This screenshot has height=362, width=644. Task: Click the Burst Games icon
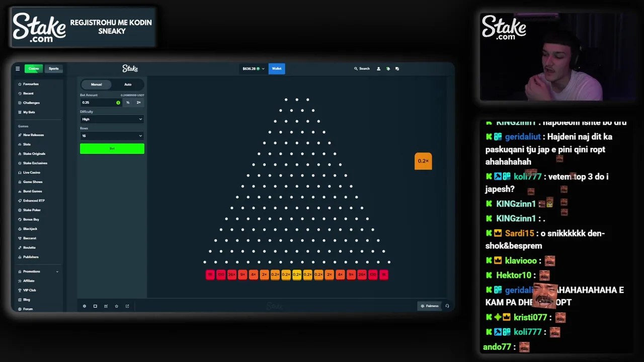coord(20,191)
